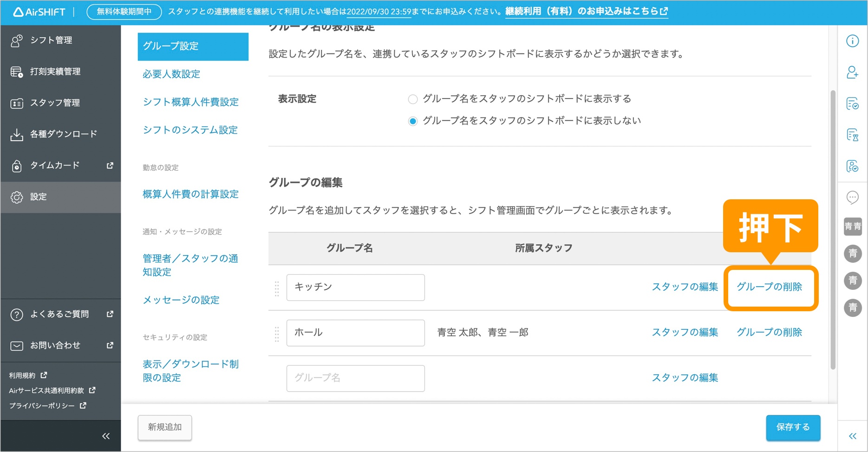Select グループ名をスタッフのシフトボードに表示する radio button
Viewport: 868px width, 452px height.
tap(412, 99)
